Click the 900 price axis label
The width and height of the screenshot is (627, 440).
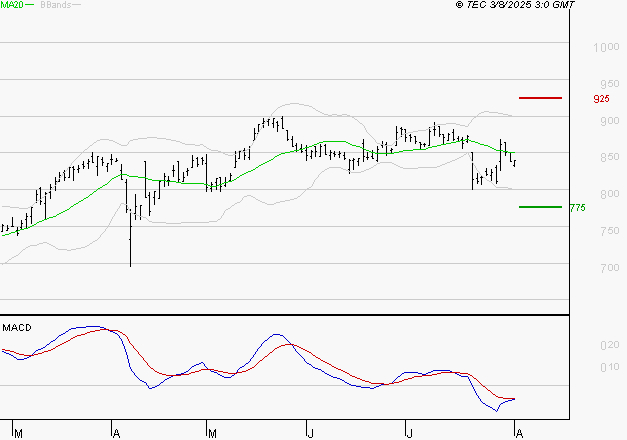tap(610, 121)
